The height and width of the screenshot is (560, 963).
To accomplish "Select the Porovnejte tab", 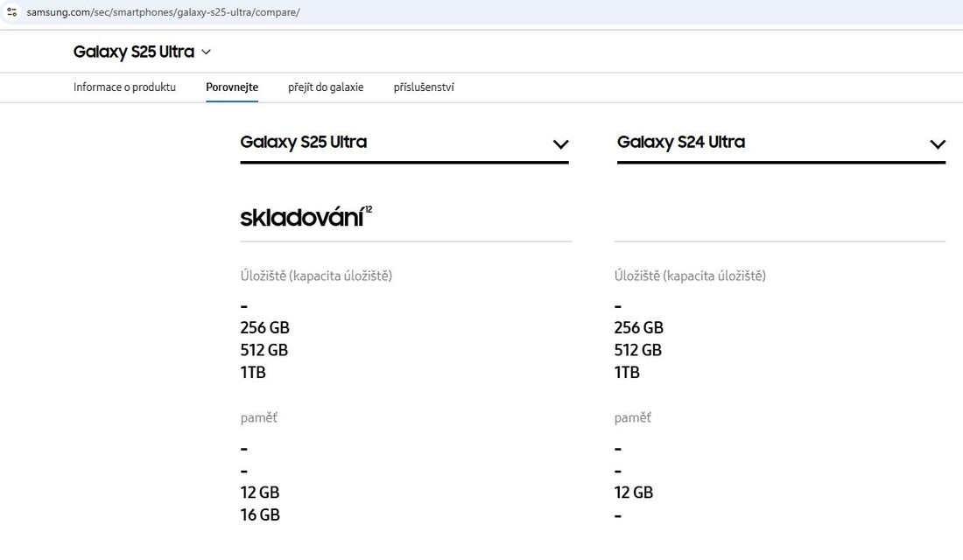I will point(232,87).
